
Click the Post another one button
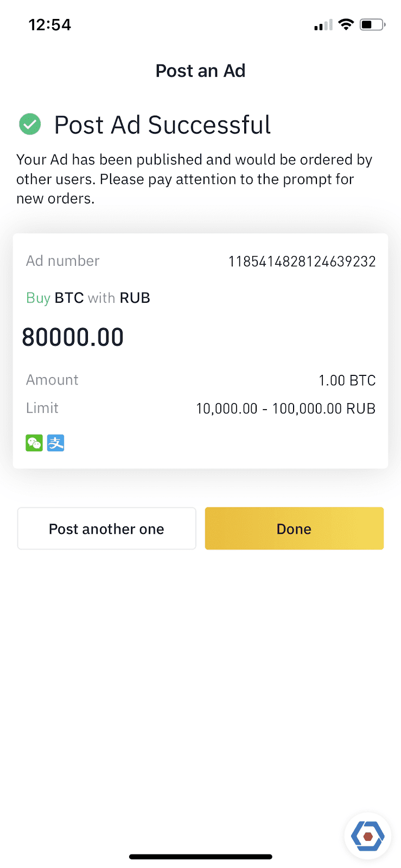tap(106, 528)
